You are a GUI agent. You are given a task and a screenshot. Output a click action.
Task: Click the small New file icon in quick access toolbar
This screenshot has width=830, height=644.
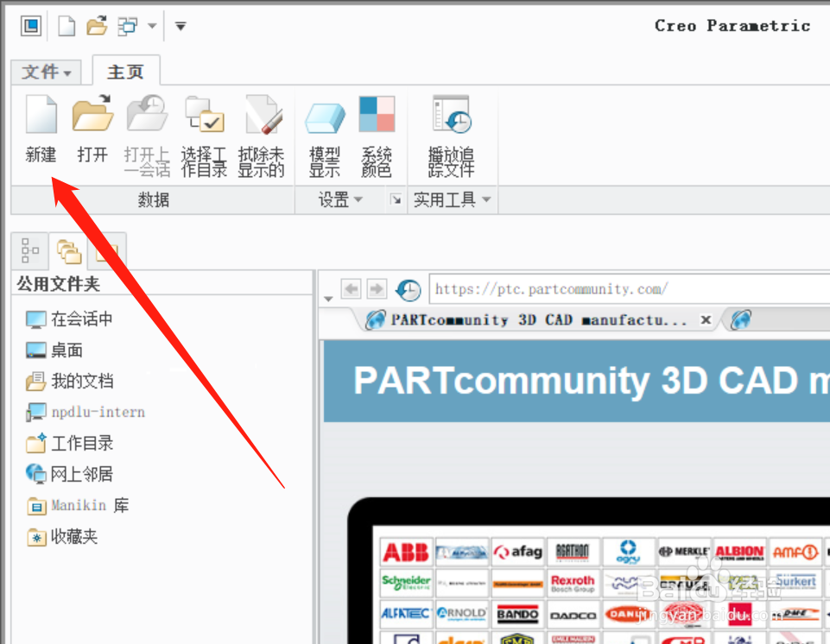tap(67, 25)
